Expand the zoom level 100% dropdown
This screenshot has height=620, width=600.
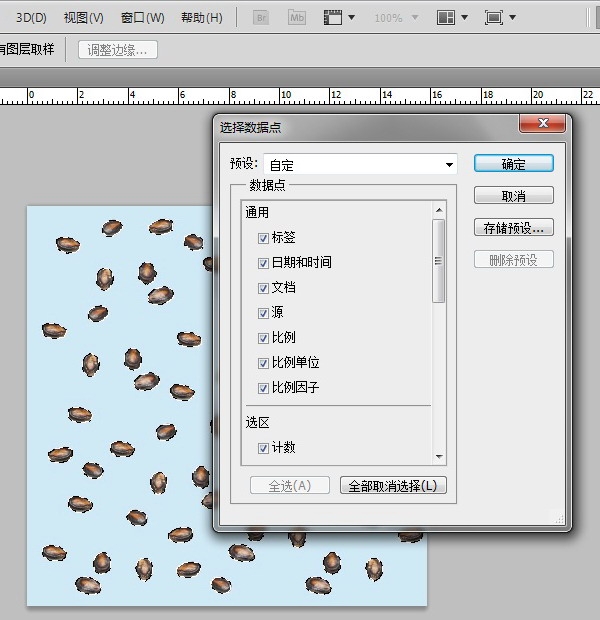pyautogui.click(x=413, y=18)
